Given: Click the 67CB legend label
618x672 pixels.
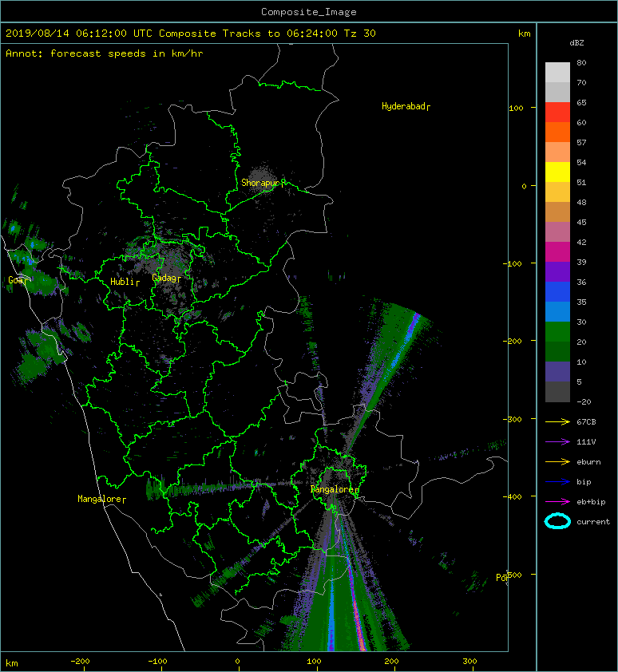Looking at the screenshot, I should tap(586, 421).
